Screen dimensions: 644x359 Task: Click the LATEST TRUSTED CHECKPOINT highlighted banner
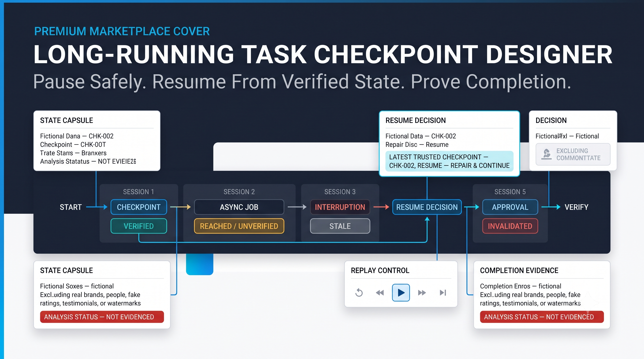[x=449, y=161]
